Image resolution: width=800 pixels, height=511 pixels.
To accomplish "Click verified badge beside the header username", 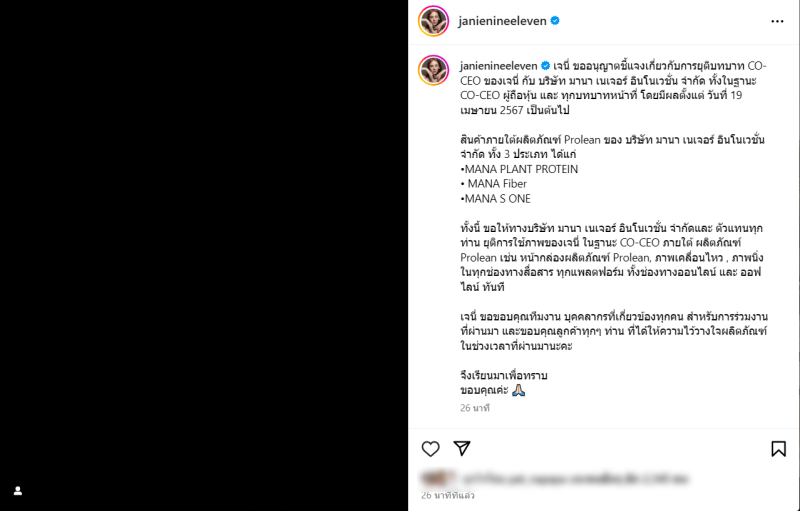I will (555, 21).
